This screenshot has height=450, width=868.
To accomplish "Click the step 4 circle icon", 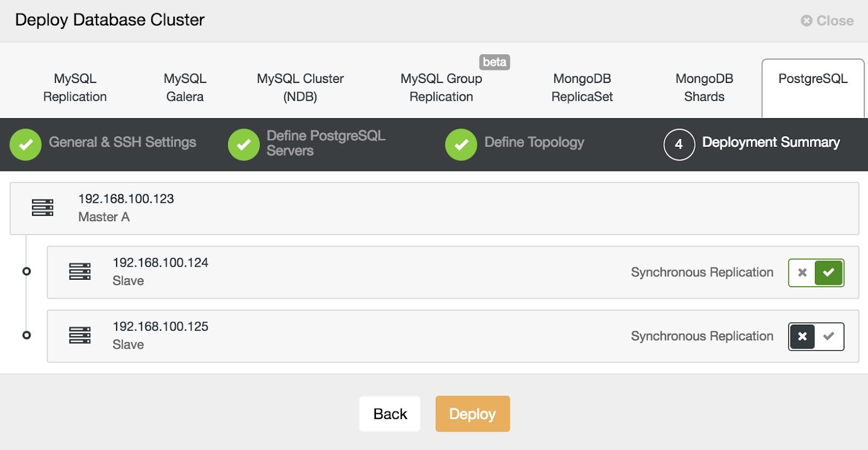I will pos(679,145).
